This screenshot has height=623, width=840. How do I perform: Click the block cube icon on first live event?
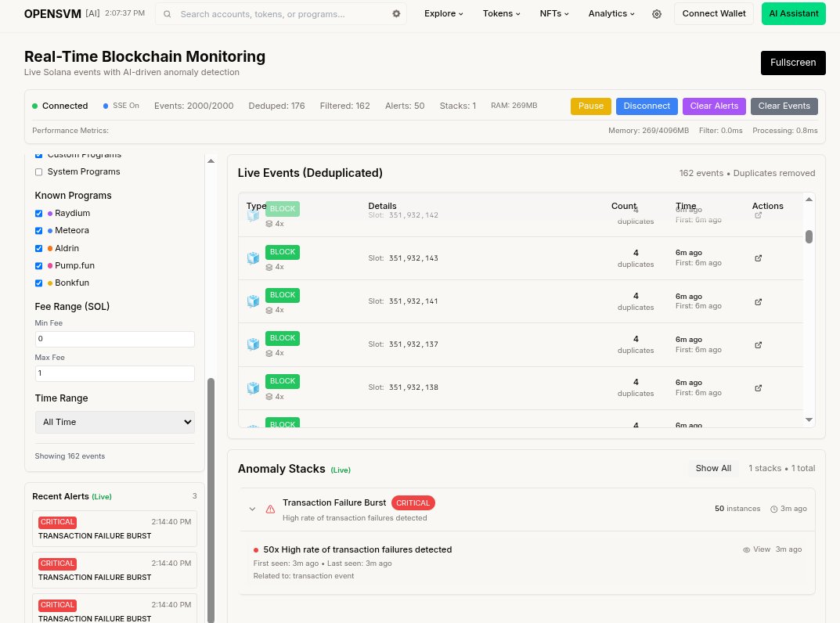pyautogui.click(x=253, y=215)
